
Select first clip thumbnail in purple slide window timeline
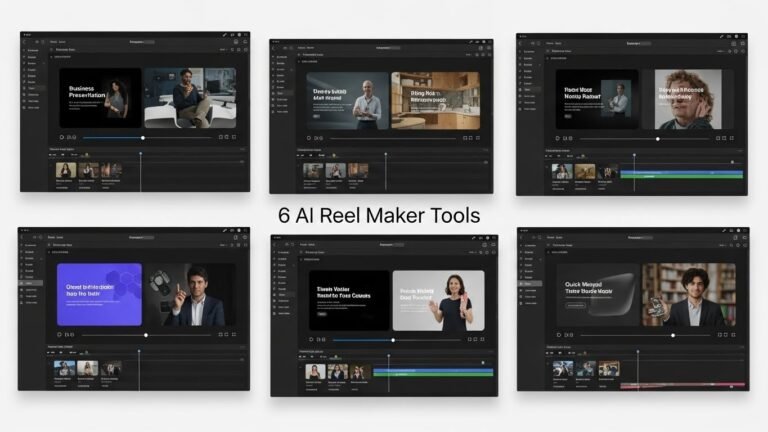(x=64, y=368)
